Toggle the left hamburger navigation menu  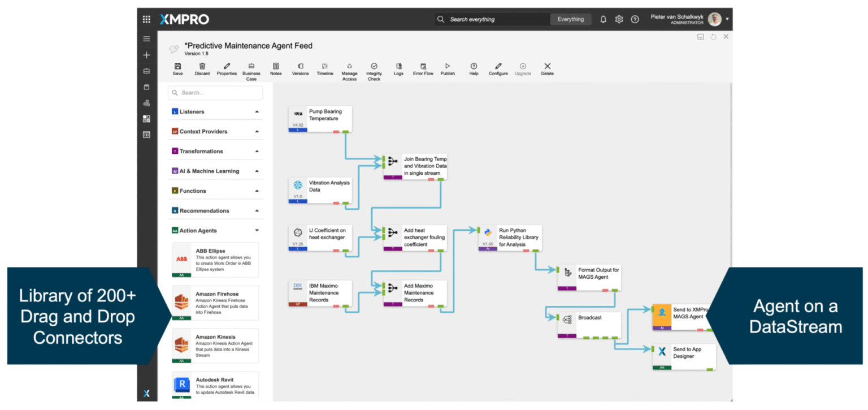146,39
